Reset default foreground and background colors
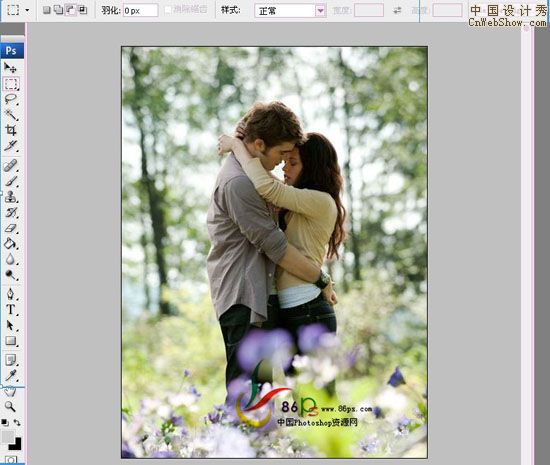The width and height of the screenshot is (550, 465). 5,423
